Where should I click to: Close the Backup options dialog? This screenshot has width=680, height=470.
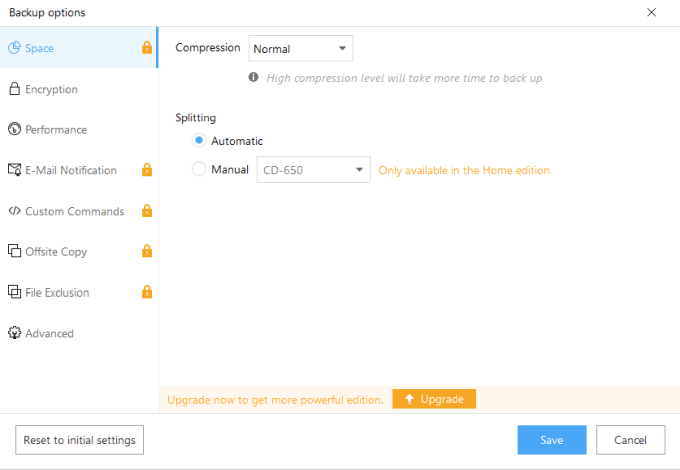click(x=652, y=12)
